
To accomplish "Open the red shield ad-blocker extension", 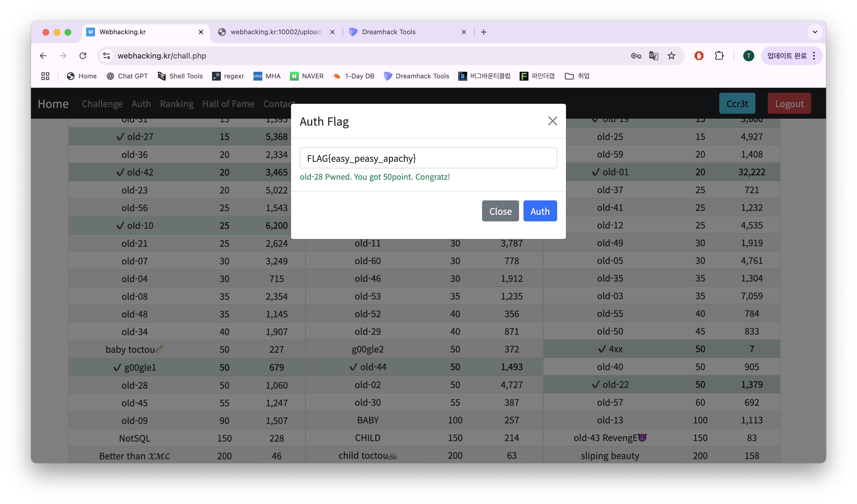I will tap(699, 56).
